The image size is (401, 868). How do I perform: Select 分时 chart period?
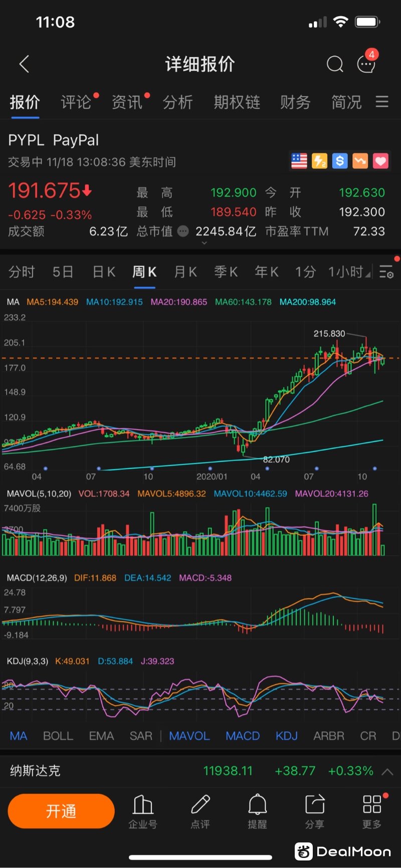(x=22, y=272)
